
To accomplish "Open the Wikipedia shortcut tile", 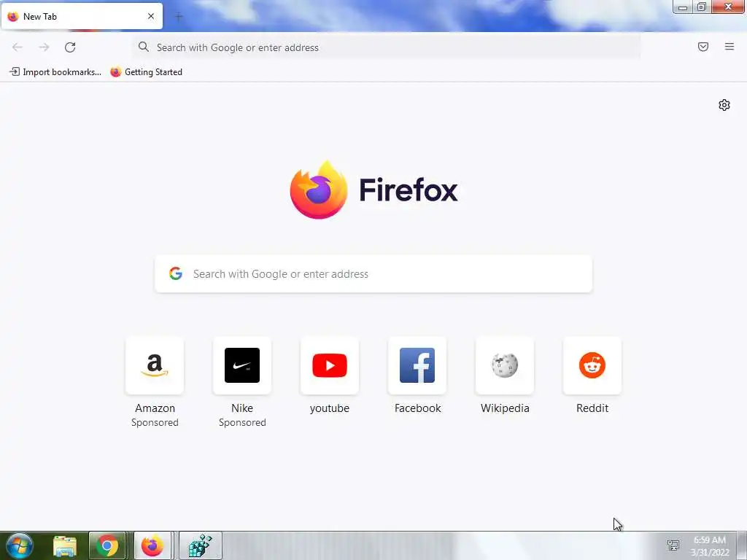I will pyautogui.click(x=505, y=365).
